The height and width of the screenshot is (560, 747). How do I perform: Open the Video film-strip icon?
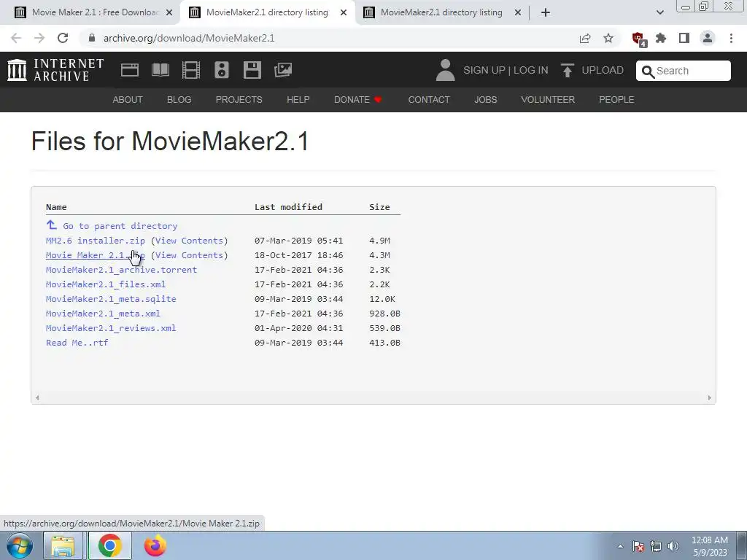(191, 70)
